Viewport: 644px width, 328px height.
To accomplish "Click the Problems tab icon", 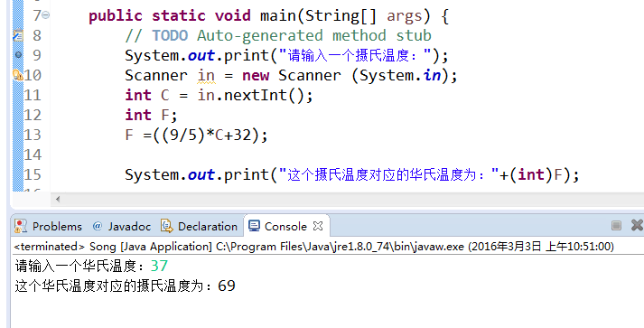I will coord(21,226).
